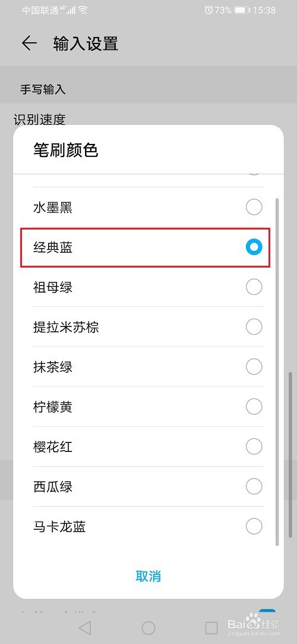Pick the 柠檬黄 radio option
Viewport: 297px width, 644px height.
[254, 407]
